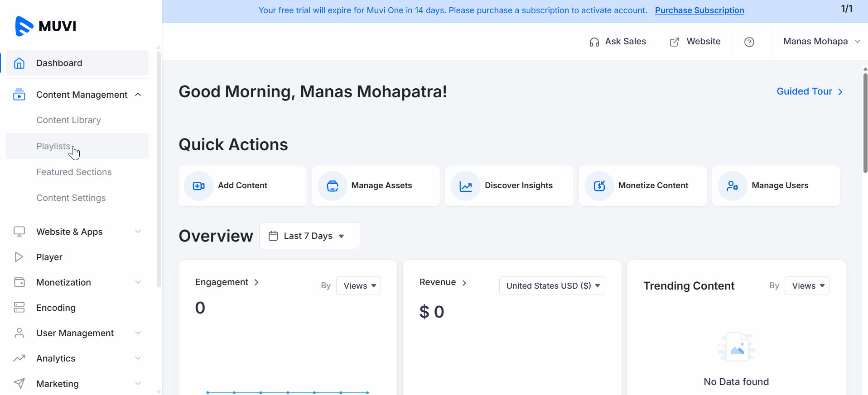Select Featured Sections menu item
Screen dimensions: 868x395
[74, 172]
